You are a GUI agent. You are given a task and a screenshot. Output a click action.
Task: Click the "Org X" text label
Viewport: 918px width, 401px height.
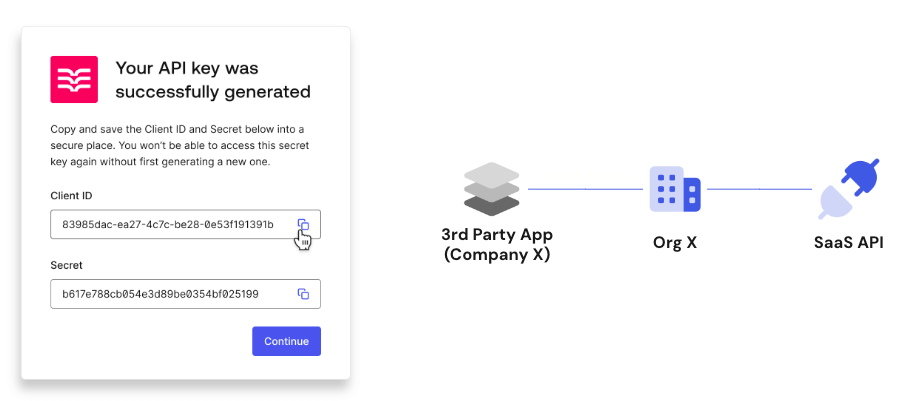[x=675, y=243]
